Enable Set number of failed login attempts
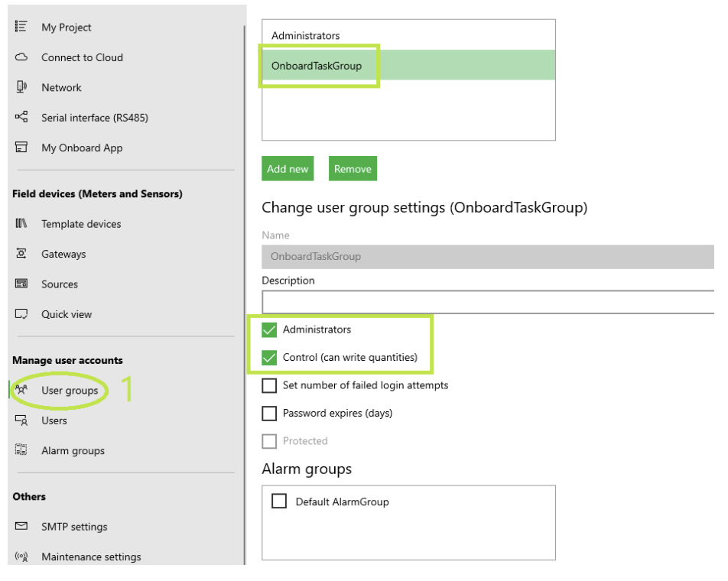 click(269, 385)
